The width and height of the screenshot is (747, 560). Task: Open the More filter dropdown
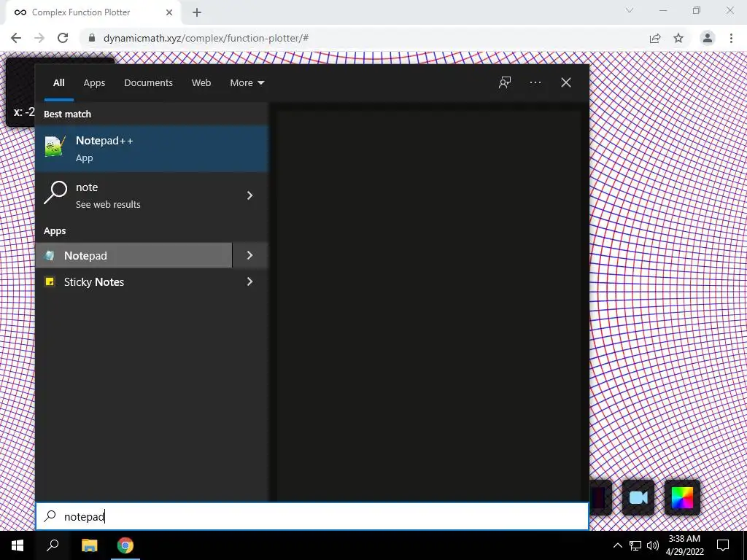tap(247, 83)
